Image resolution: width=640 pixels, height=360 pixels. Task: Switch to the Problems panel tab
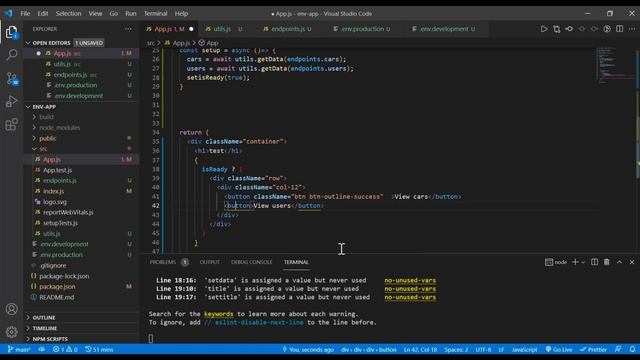click(169, 262)
